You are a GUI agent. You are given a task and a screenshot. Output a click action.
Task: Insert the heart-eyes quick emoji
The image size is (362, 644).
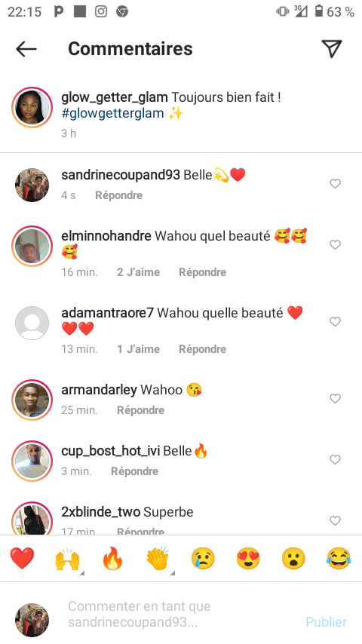point(248,558)
